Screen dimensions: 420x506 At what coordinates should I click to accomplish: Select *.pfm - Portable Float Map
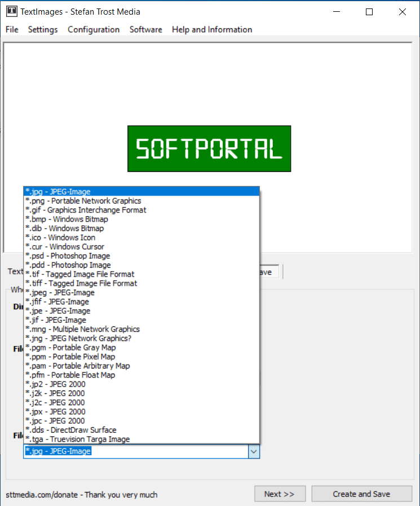click(142, 375)
